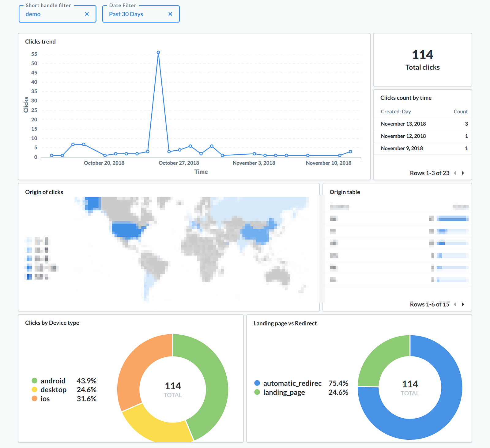
Task: Open the Total clicks number card
Action: click(423, 60)
